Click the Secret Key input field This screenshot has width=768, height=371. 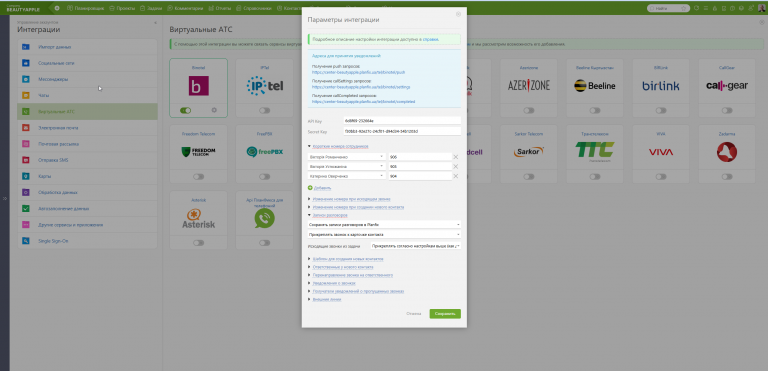402,131
